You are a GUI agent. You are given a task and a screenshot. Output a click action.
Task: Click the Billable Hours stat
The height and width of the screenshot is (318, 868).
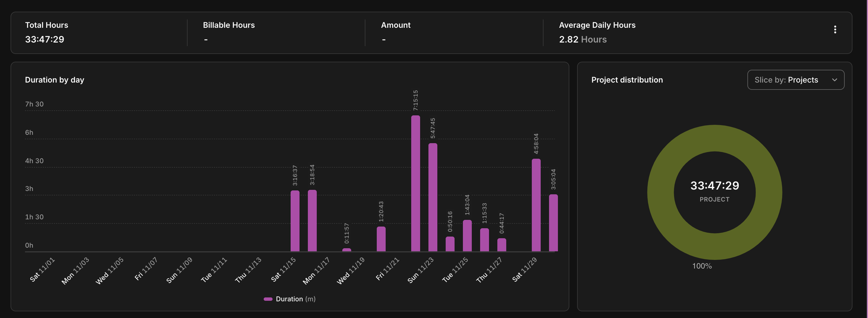pyautogui.click(x=228, y=25)
